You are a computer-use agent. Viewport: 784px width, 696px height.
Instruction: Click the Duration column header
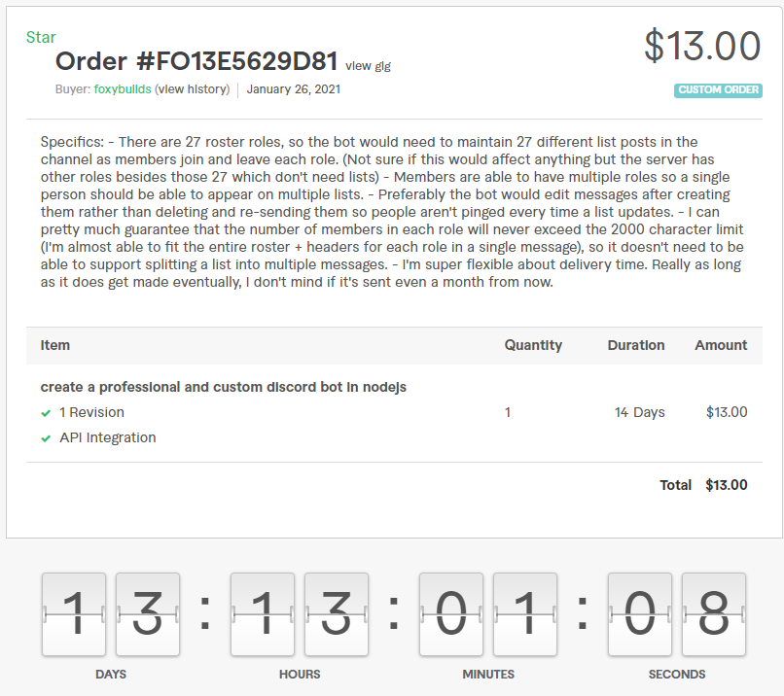pyautogui.click(x=636, y=345)
